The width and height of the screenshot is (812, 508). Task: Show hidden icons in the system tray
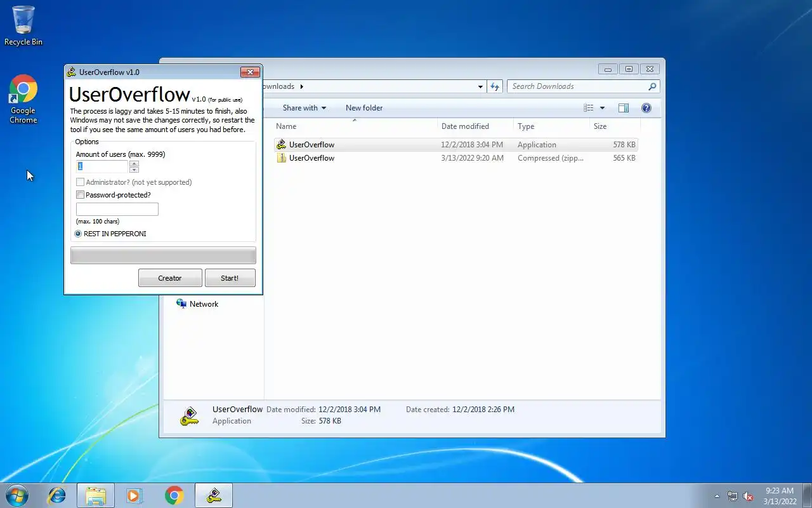[x=717, y=496]
